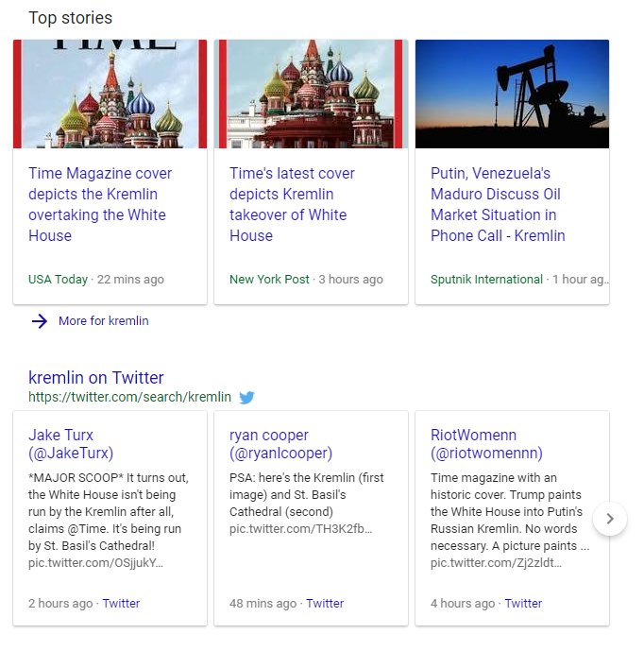Click the 22 mins ago timestamp
Screen dimensions: 644x651
(130, 280)
